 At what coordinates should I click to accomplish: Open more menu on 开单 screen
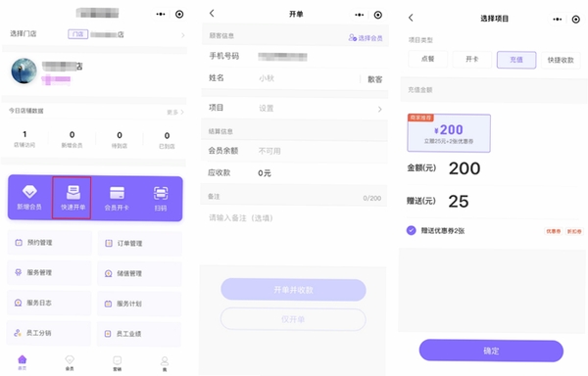coord(360,15)
